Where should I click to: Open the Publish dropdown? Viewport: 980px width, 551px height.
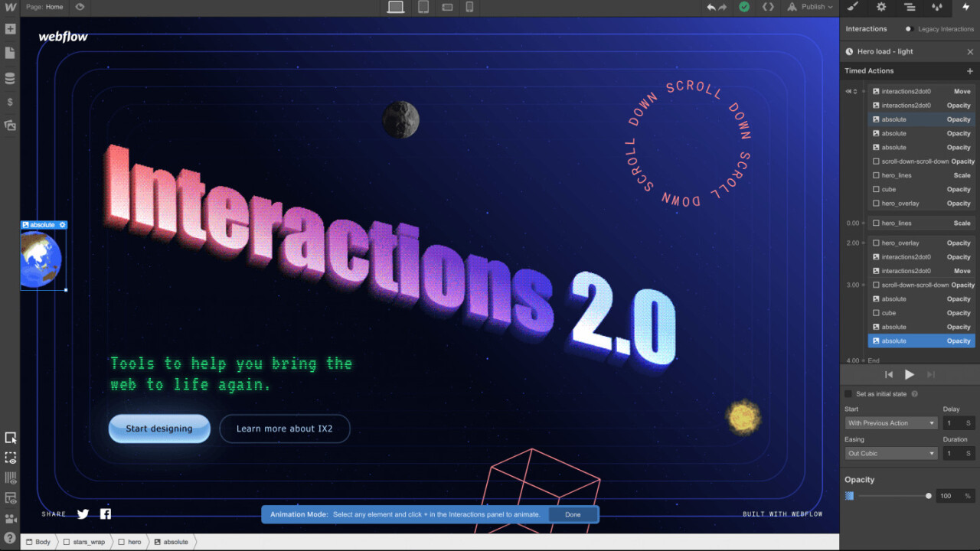click(x=810, y=7)
